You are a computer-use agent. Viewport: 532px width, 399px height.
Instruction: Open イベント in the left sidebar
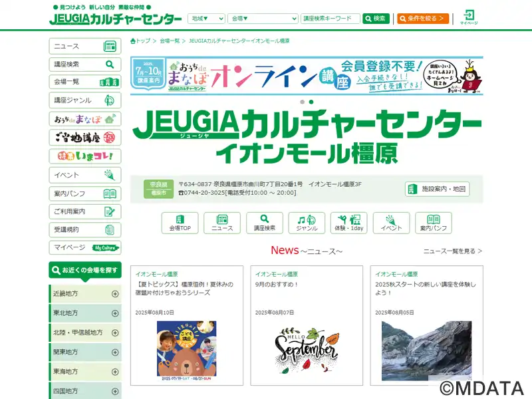(85, 175)
